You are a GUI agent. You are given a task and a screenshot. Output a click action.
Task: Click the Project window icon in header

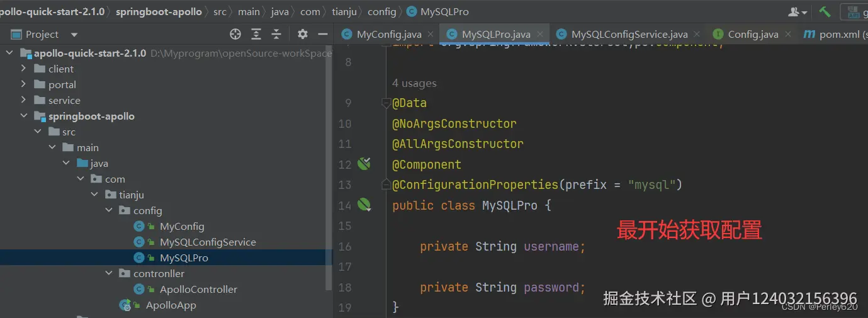click(16, 34)
